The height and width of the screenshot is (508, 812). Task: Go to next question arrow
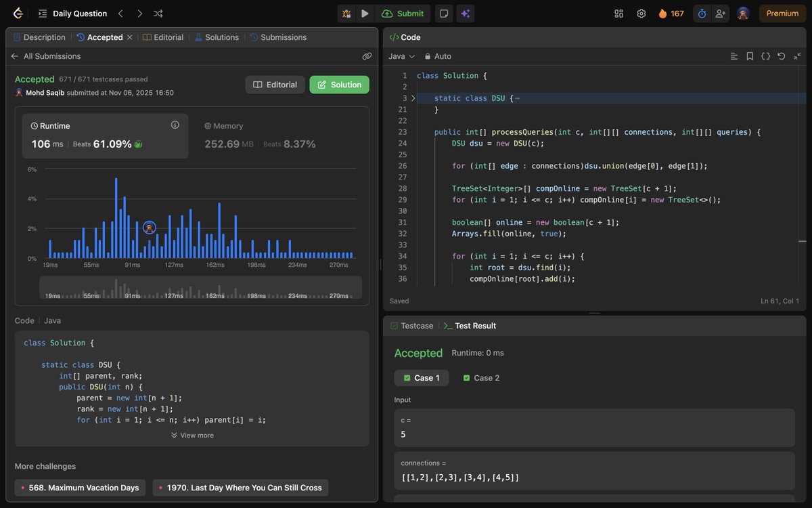pyautogui.click(x=139, y=14)
